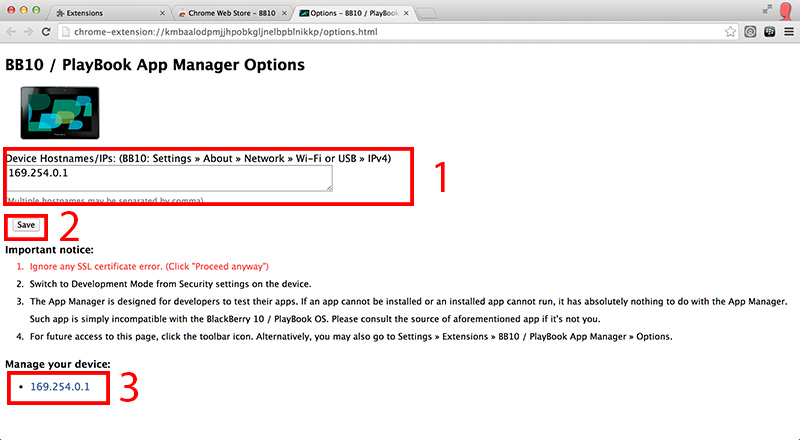
Task: Close the Extensions tab
Action: coord(162,13)
